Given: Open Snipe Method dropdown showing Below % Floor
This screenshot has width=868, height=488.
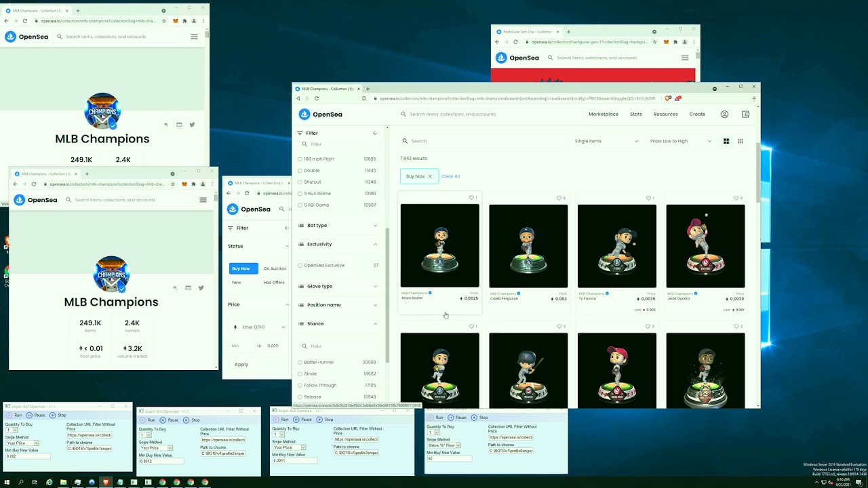Looking at the screenshot, I should click(443, 445).
